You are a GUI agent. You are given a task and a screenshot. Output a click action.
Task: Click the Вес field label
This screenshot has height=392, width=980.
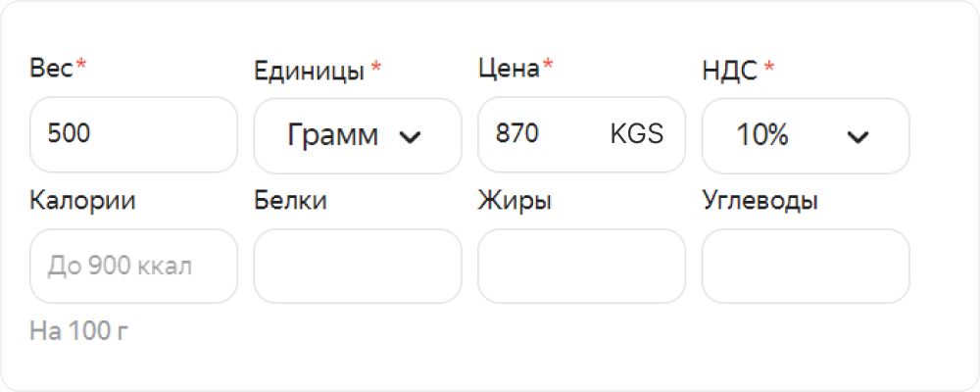pos(52,68)
